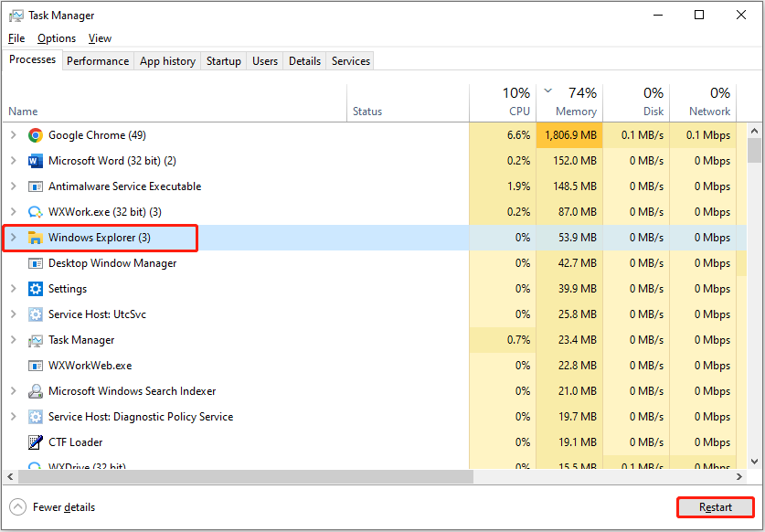Open the Options menu
Viewport: 765px width, 532px height.
point(57,38)
